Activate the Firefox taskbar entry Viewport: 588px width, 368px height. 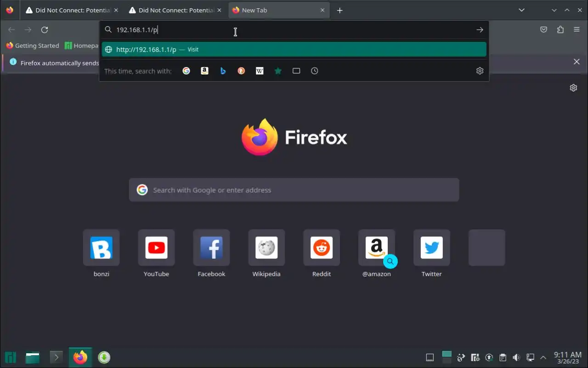(80, 357)
